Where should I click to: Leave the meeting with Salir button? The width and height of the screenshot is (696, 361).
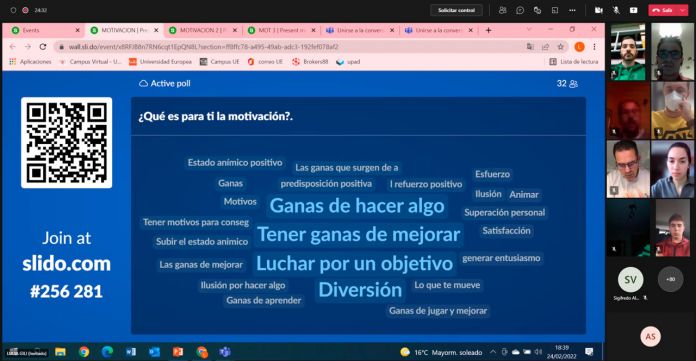(x=663, y=10)
